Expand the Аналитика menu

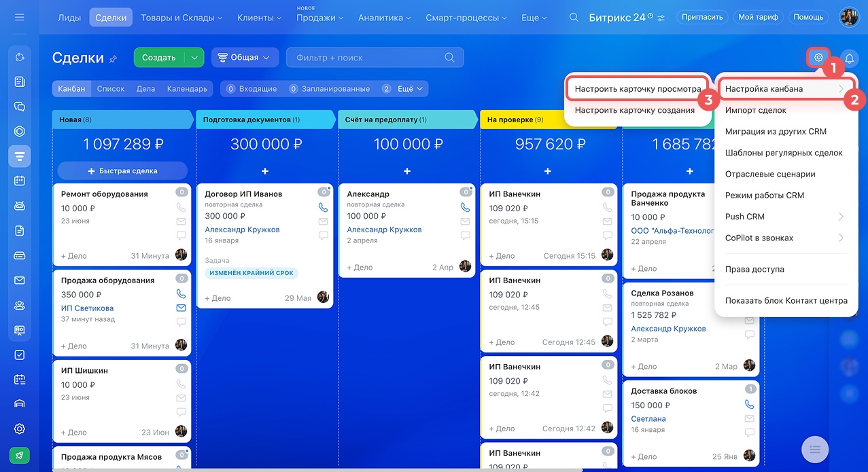click(x=385, y=18)
